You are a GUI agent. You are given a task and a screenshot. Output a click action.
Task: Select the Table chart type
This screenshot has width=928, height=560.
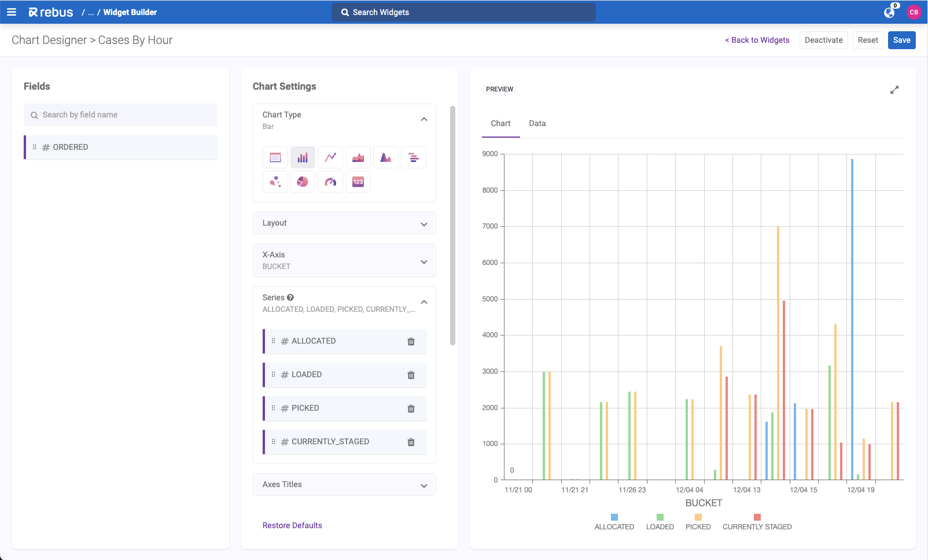pos(275,157)
